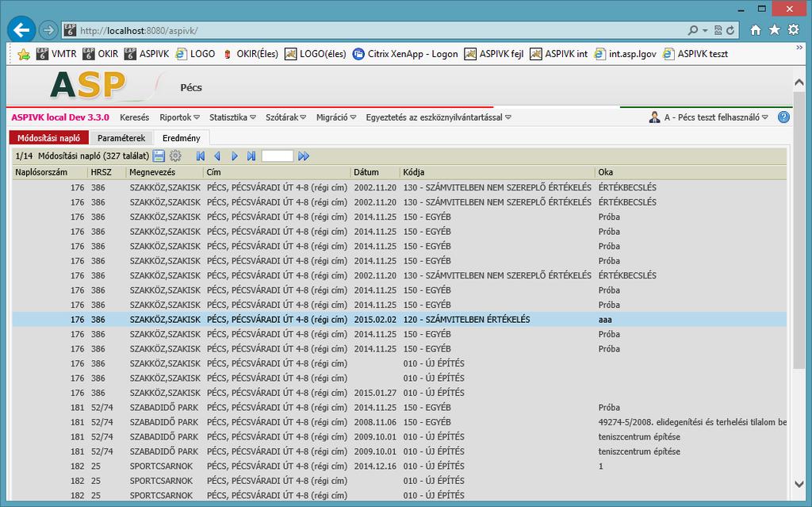Screen dimensions: 812x507
Task: Click the go-to-page double arrow icon
Action: pos(304,156)
